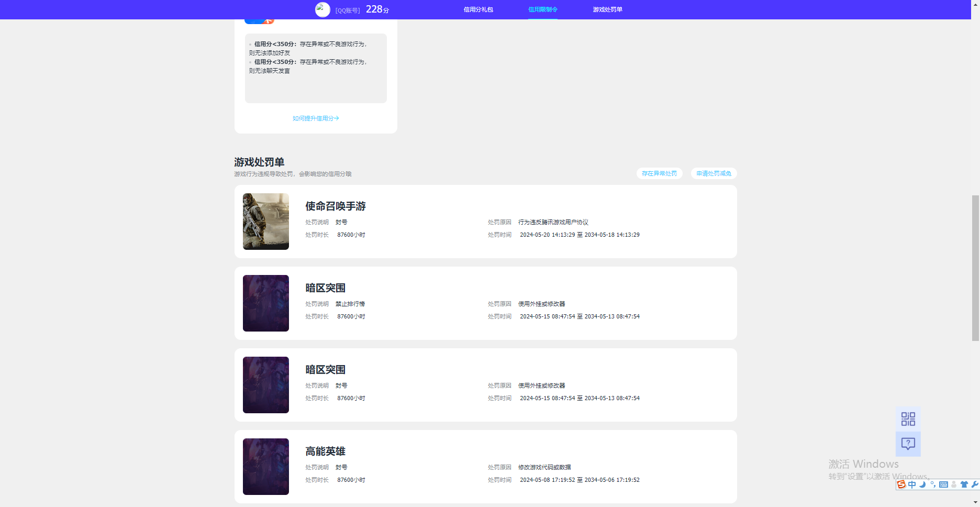Screen dimensions: 980x507
Task: Click the 游戏处罚单 section heading
Action: pos(259,162)
